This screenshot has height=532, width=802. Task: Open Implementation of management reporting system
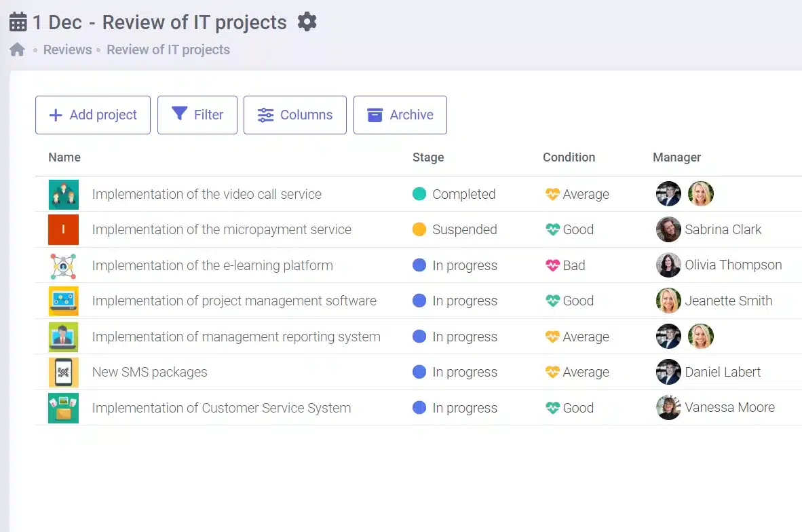pyautogui.click(x=236, y=337)
